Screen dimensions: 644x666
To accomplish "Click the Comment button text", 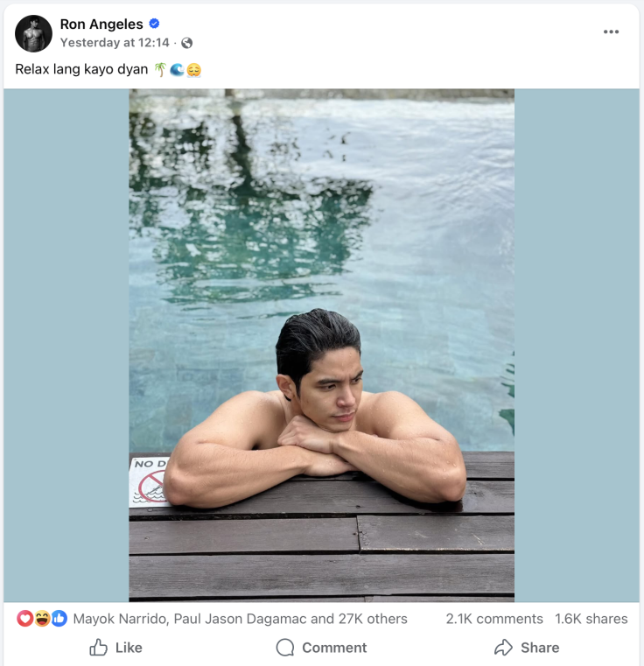I will click(334, 648).
